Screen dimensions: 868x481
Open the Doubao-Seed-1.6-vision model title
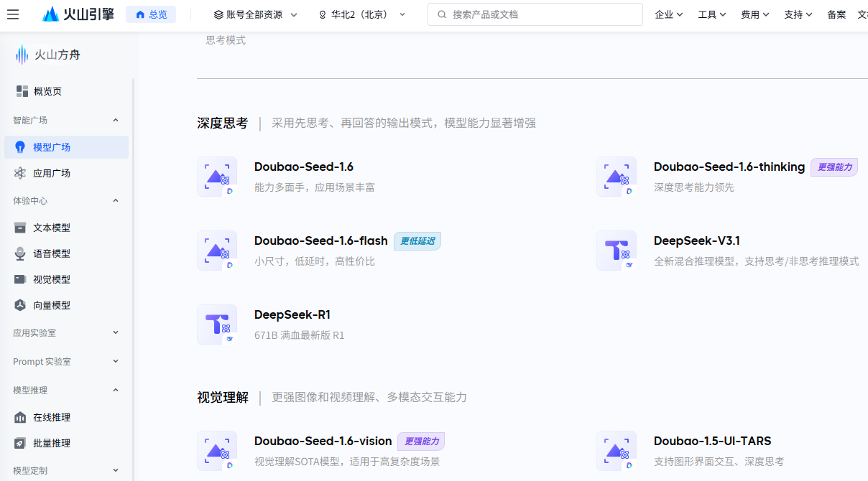(x=323, y=441)
